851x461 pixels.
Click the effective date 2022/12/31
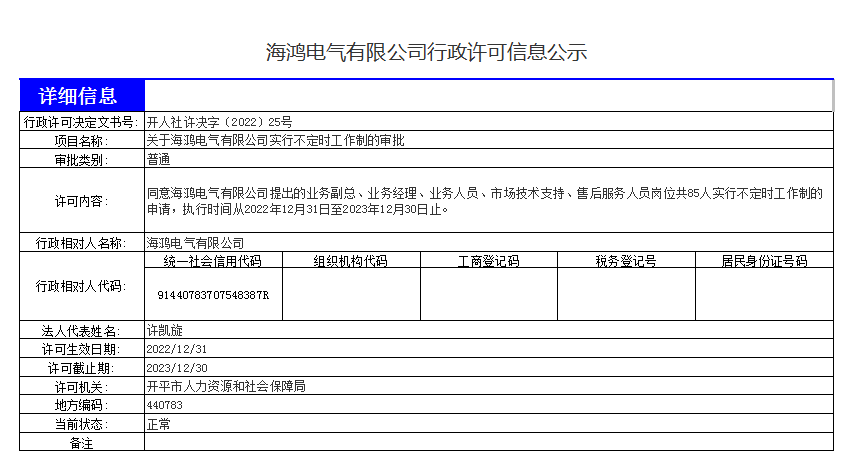tap(177, 349)
